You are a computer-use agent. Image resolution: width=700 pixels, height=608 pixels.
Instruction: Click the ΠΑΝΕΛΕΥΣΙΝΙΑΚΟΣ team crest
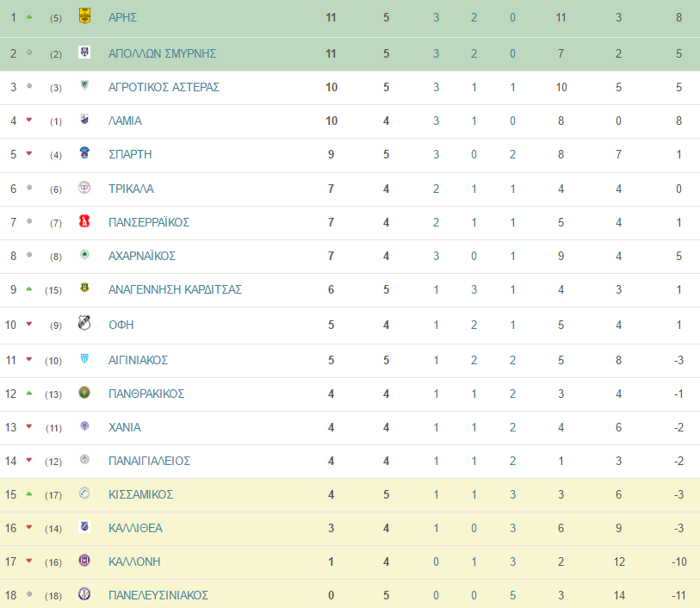point(84,593)
